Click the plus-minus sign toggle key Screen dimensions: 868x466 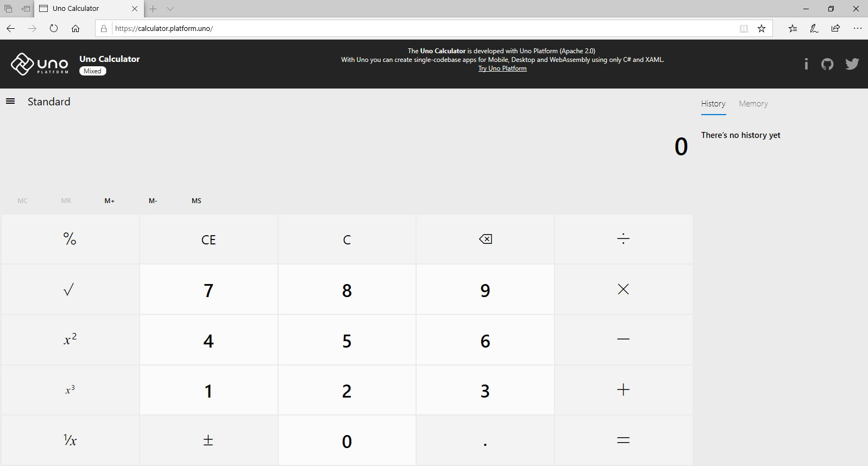click(209, 440)
